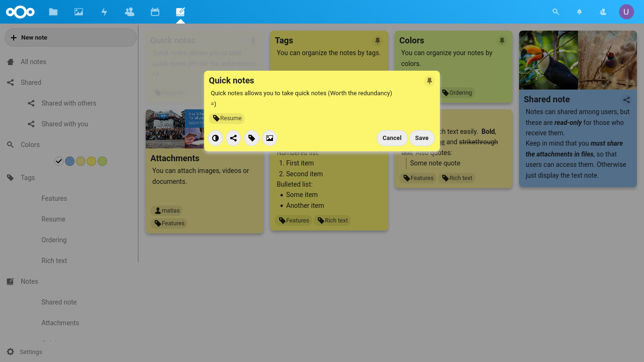Expand the Shared section in sidebar

click(x=31, y=82)
